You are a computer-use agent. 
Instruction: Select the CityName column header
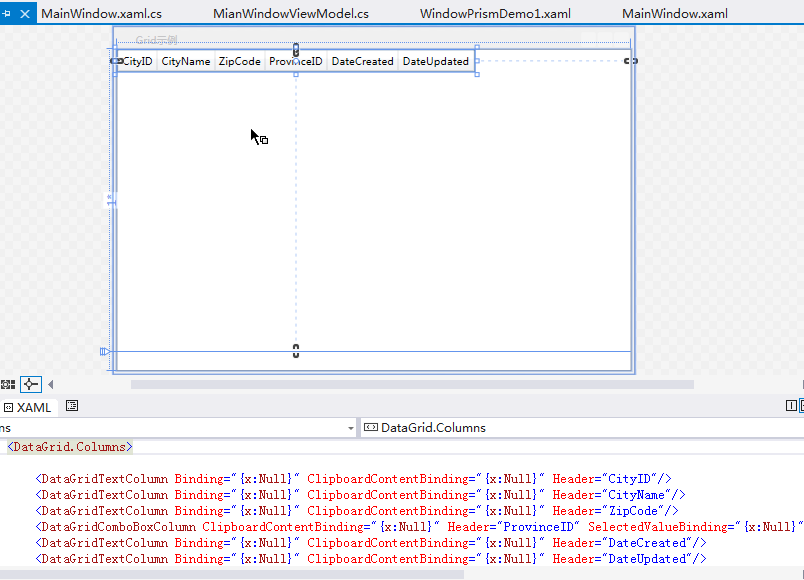tap(186, 62)
